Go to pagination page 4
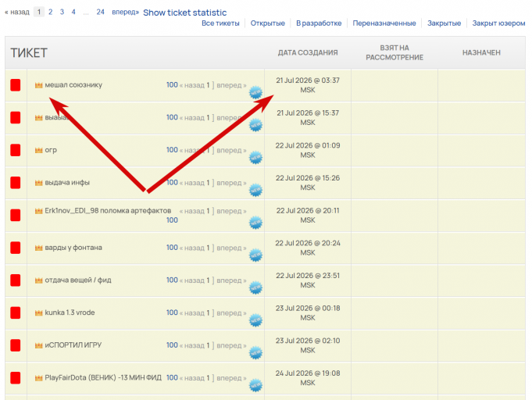Image resolution: width=532 pixels, height=400 pixels. click(73, 12)
